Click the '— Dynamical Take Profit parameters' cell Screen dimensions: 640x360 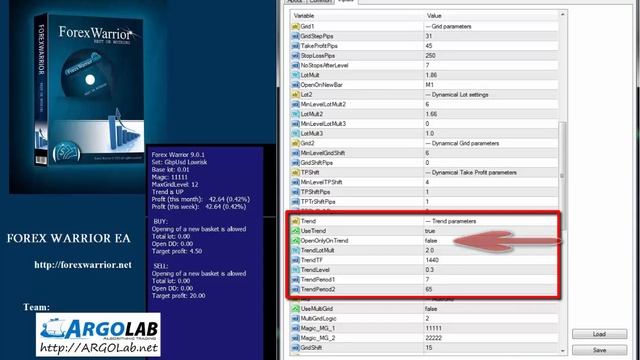tap(491, 173)
